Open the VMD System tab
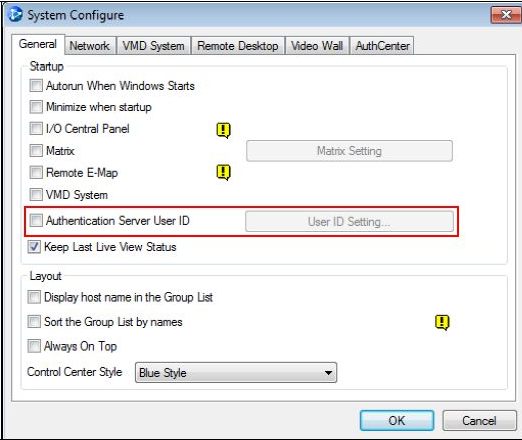Viewport: 522px width, 440px height. point(153,46)
